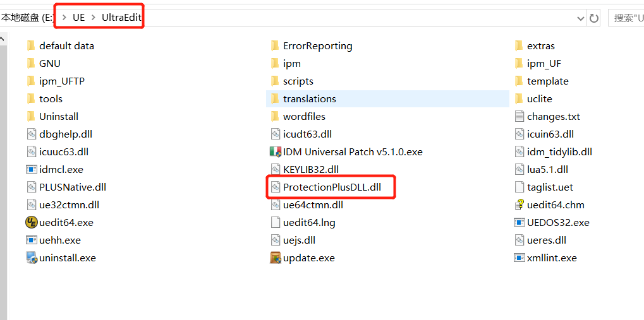Select the PLUSNative.dll file name

pyautogui.click(x=73, y=187)
